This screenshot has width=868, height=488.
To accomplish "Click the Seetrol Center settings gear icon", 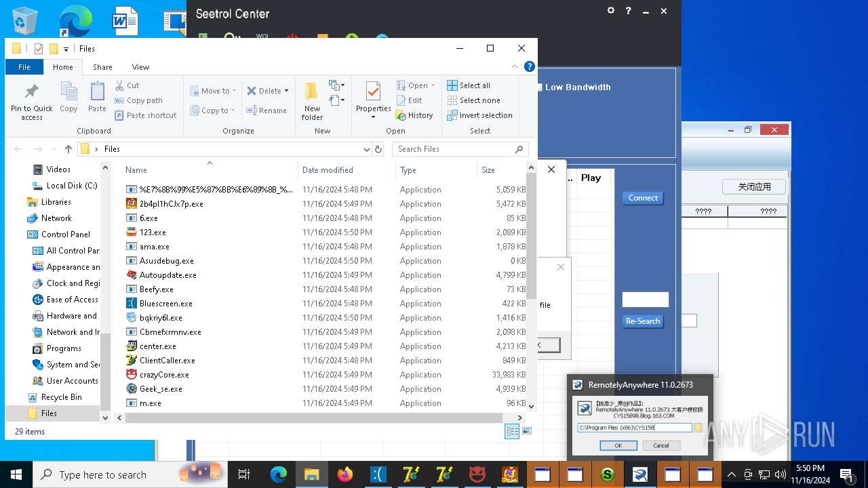I will pyautogui.click(x=611, y=11).
